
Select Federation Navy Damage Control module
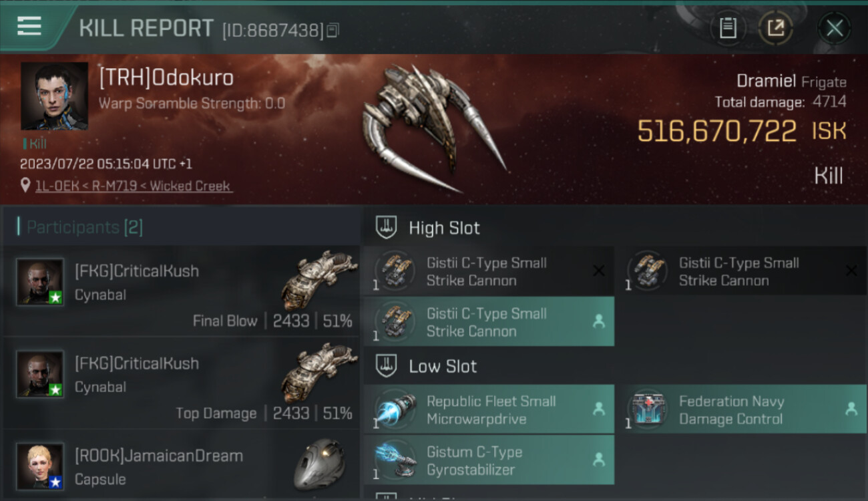(741, 409)
